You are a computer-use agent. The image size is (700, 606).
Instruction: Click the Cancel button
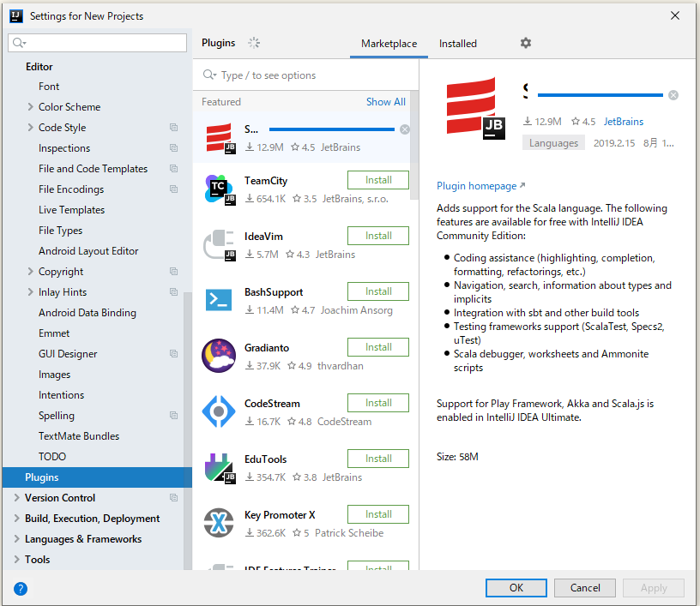(x=585, y=588)
